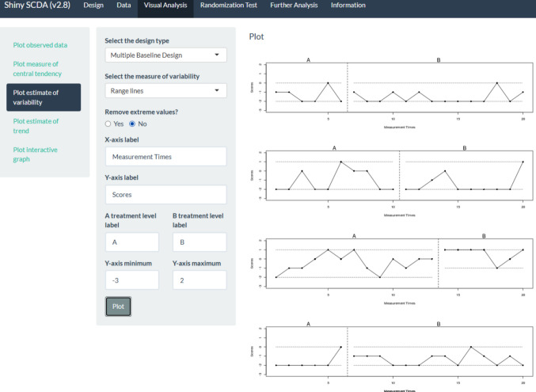The height and width of the screenshot is (392, 536).
Task: Focus the Y-axis maximum field
Action: 200,280
